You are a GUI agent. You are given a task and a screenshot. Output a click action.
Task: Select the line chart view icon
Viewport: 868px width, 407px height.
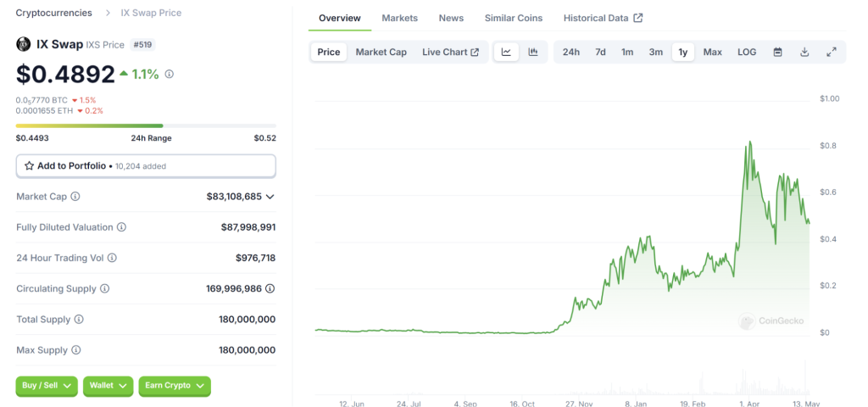tap(506, 53)
